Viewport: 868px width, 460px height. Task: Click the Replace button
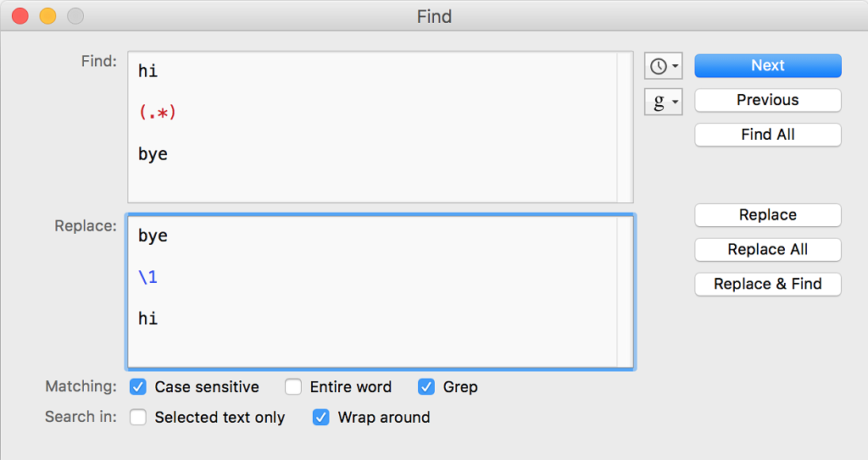(x=767, y=215)
